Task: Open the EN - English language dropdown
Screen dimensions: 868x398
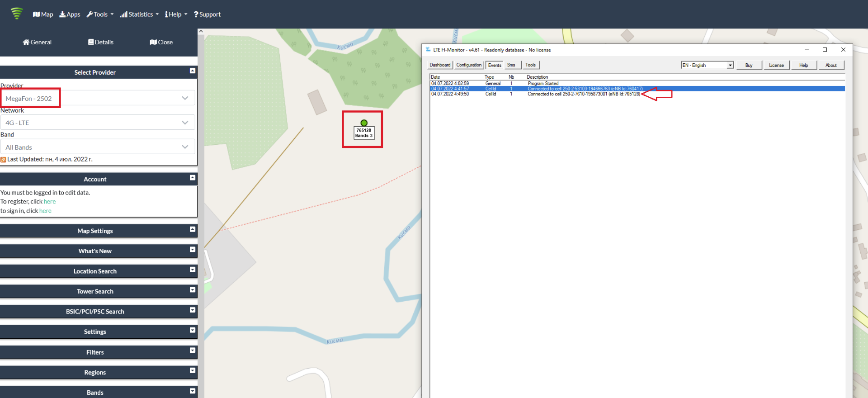Action: (707, 65)
